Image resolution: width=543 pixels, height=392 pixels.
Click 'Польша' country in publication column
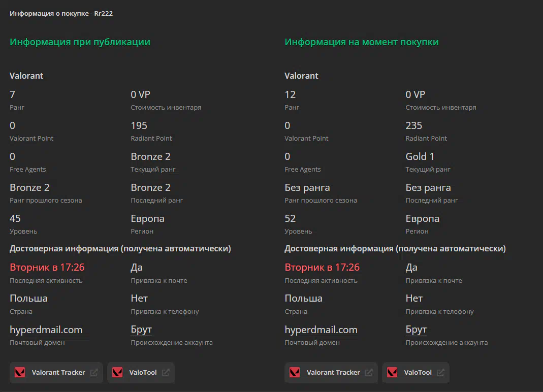click(x=29, y=298)
